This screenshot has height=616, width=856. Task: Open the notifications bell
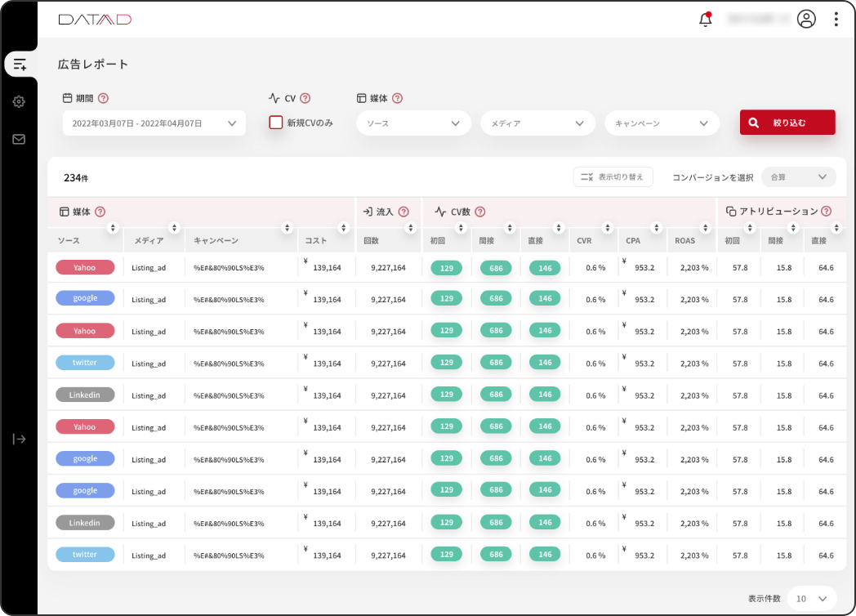click(x=706, y=20)
